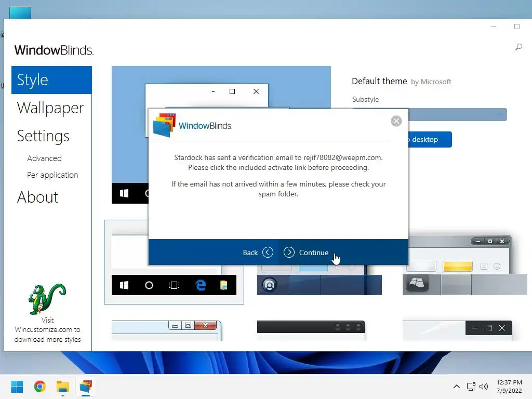
Task: Select the dark blue orb style thumbnail
Action: pyautogui.click(x=320, y=280)
